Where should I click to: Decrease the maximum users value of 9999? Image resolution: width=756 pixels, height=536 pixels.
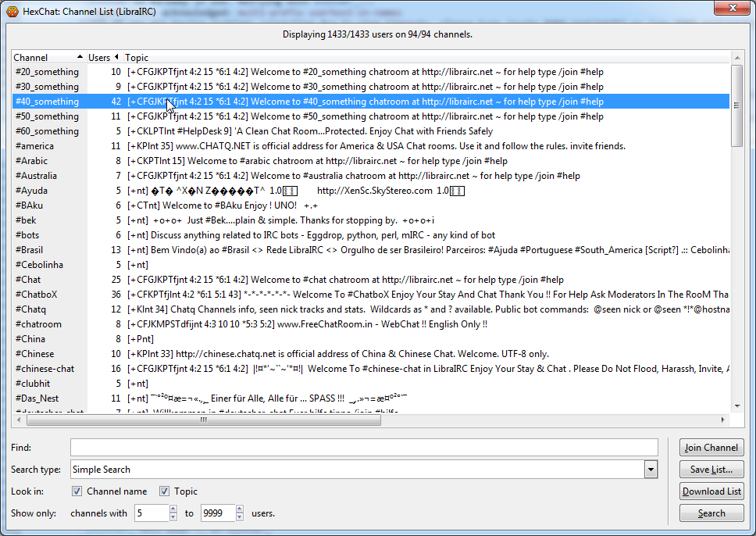pos(239,517)
